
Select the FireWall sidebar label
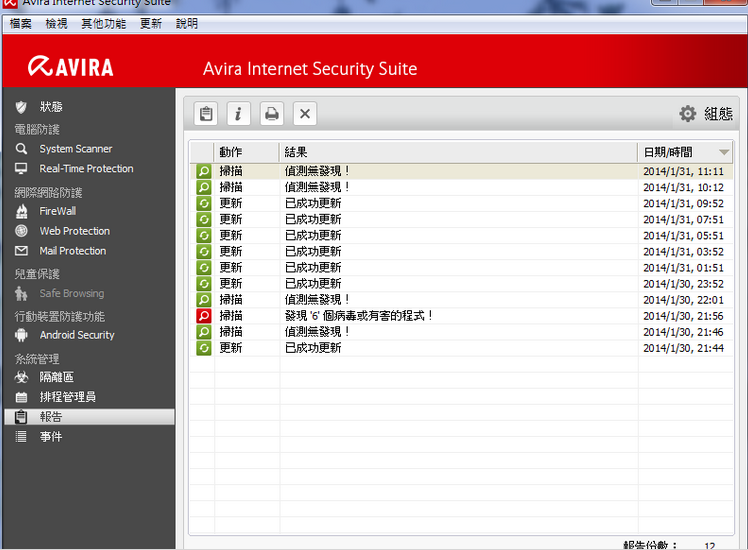point(58,211)
